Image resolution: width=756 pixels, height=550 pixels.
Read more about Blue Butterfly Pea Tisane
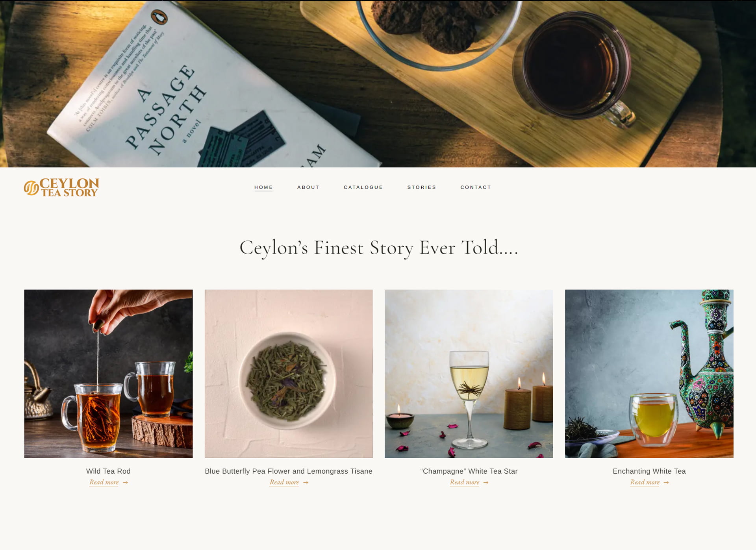tap(284, 482)
